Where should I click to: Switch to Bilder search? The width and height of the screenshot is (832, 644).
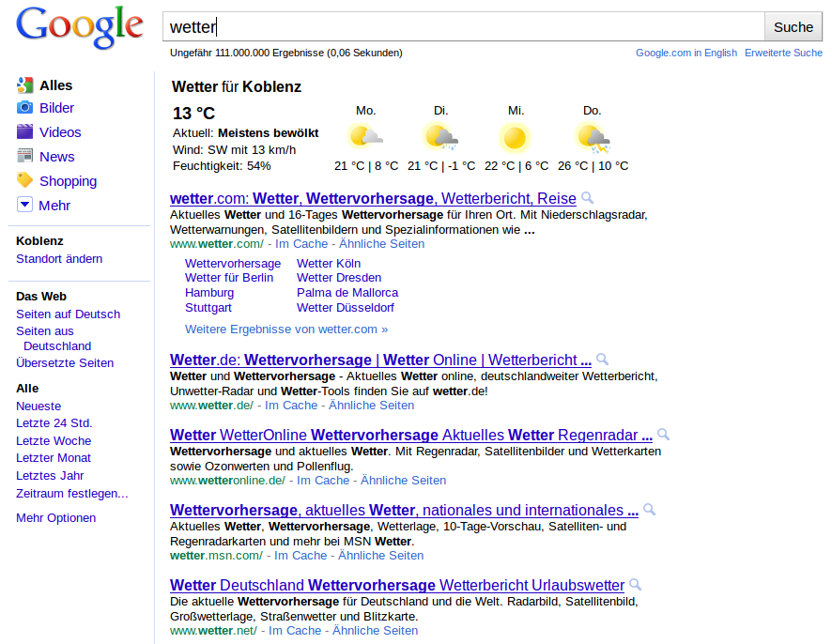tap(56, 108)
